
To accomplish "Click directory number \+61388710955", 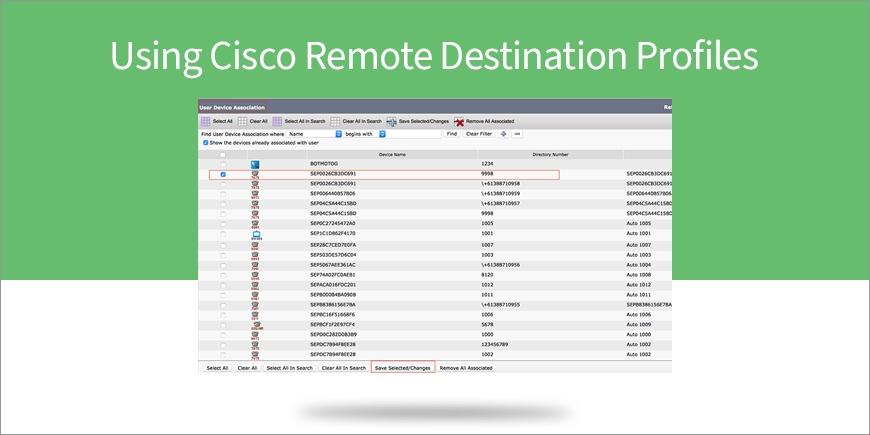I will (500, 305).
